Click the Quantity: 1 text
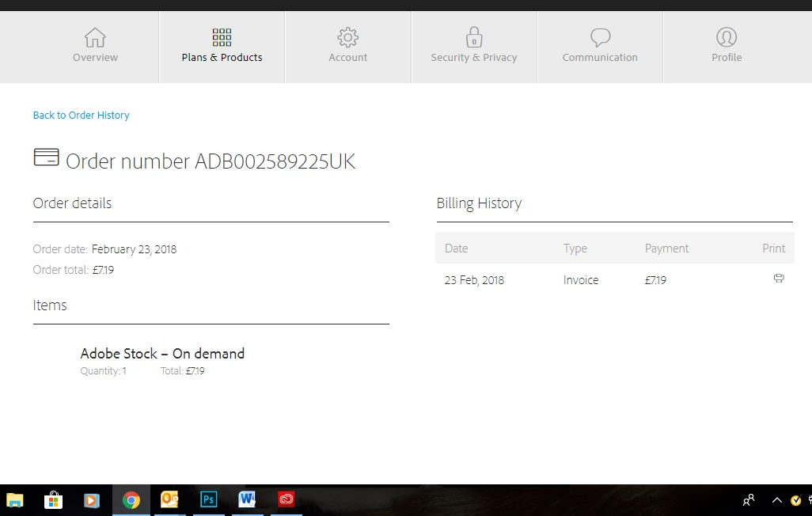 tap(103, 371)
